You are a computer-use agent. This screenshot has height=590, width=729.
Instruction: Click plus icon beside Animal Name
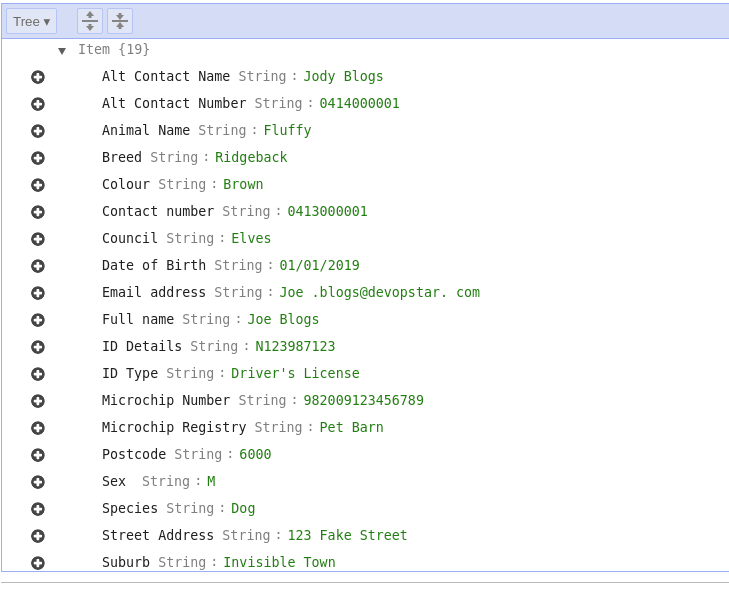pyautogui.click(x=38, y=131)
